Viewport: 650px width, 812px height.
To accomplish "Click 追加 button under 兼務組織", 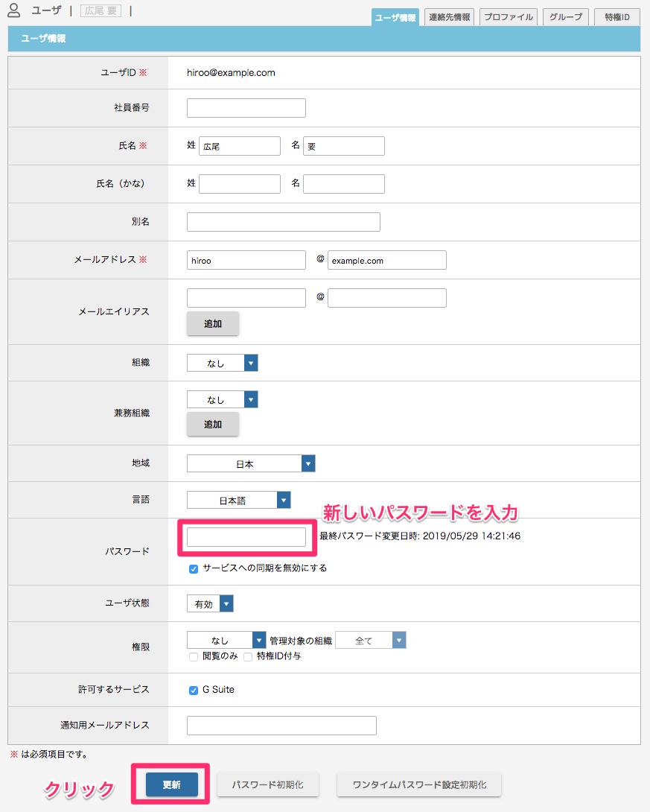I will pyautogui.click(x=213, y=424).
